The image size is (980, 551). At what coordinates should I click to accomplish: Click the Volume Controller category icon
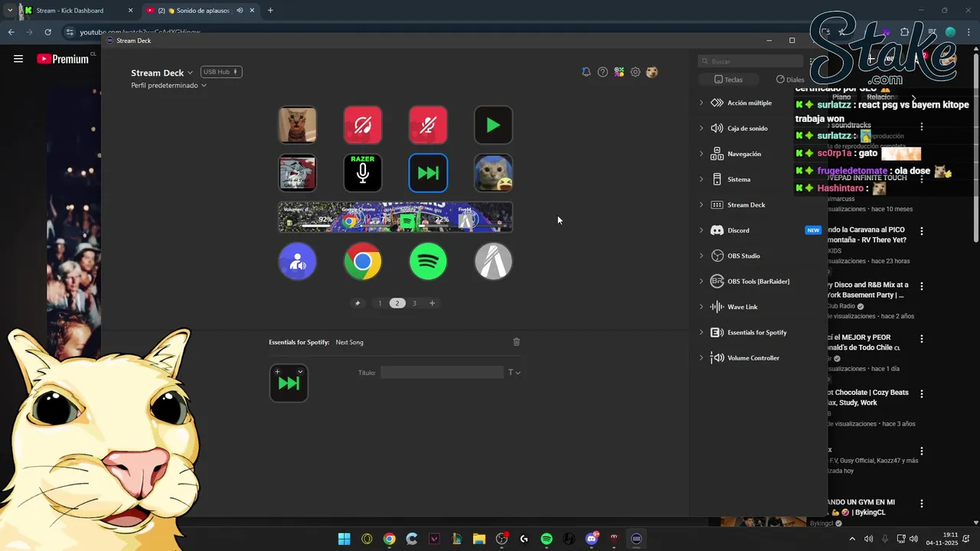tap(717, 358)
